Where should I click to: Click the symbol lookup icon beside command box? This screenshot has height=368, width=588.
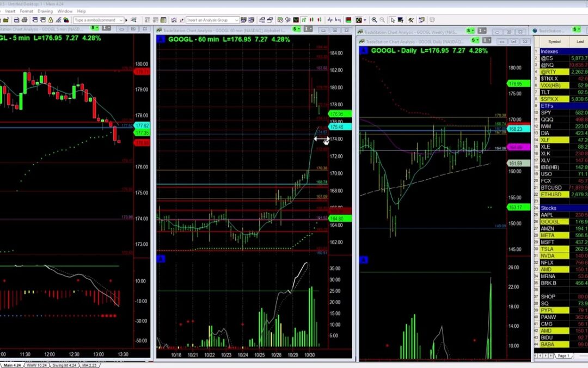pos(133,20)
